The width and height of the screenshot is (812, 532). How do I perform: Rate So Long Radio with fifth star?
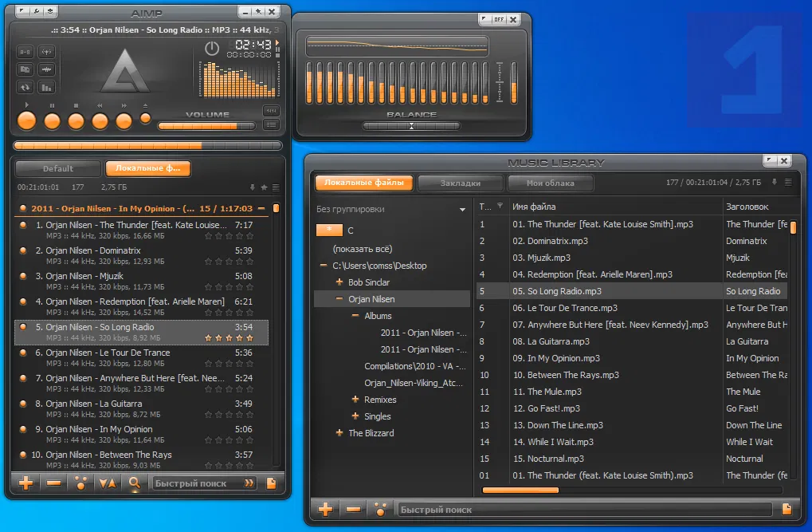250,338
